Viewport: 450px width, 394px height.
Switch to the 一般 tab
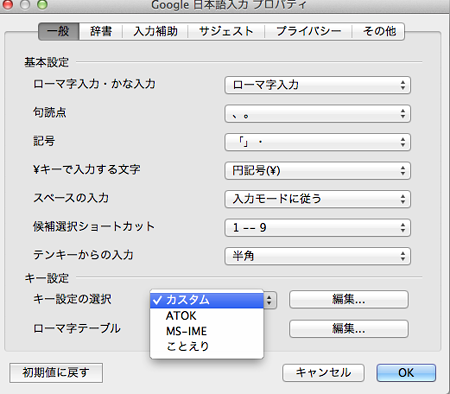pyautogui.click(x=59, y=31)
